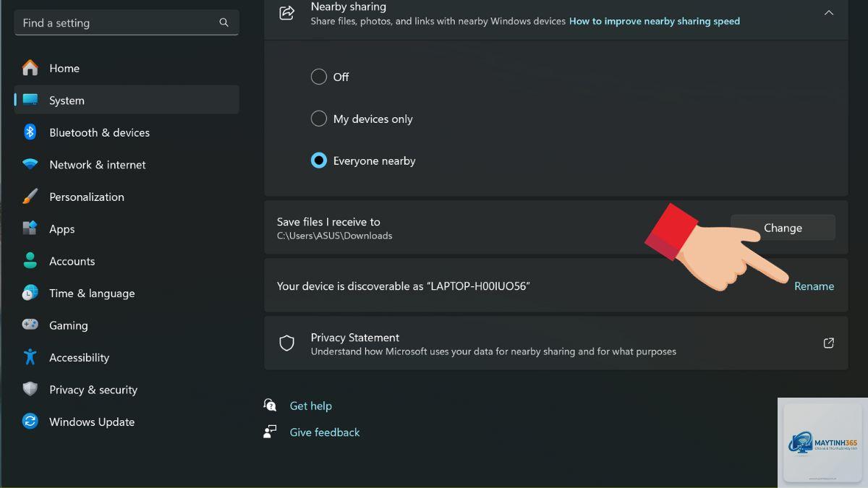Click the Accessibility figure icon
Viewport: 868px width, 488px height.
click(x=30, y=357)
